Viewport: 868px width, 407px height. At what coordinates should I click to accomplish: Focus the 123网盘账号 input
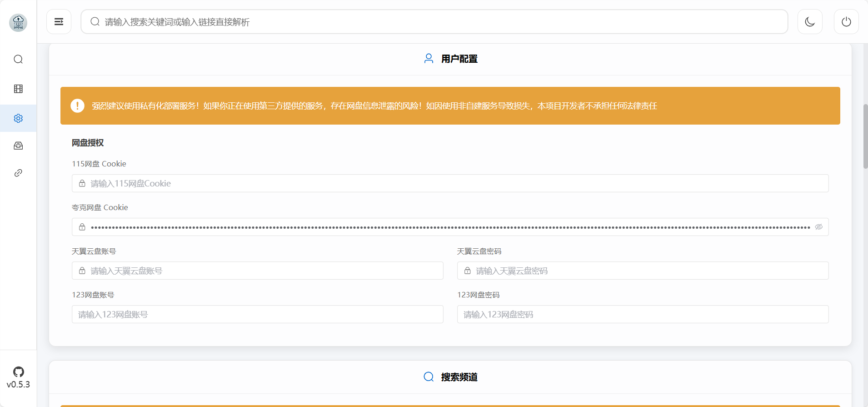tap(258, 314)
